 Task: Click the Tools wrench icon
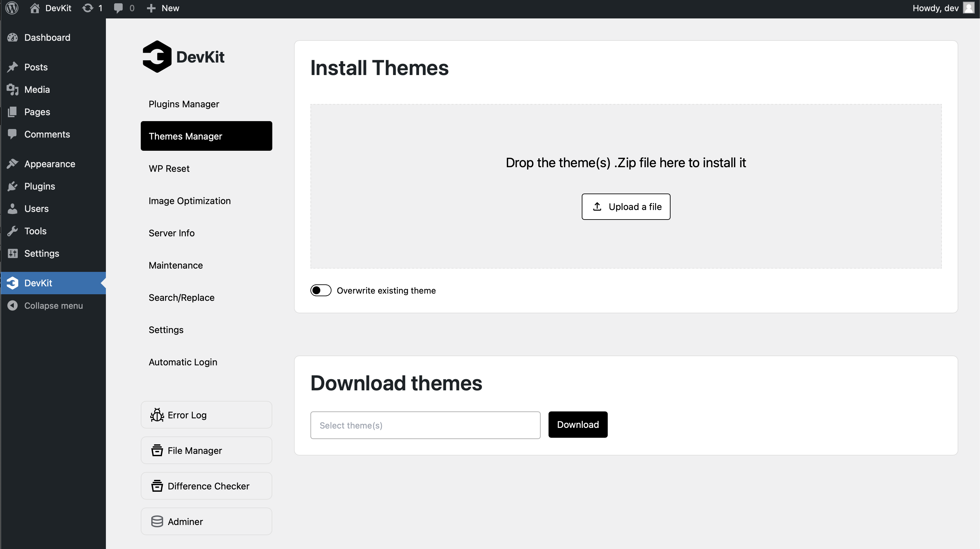(x=12, y=231)
